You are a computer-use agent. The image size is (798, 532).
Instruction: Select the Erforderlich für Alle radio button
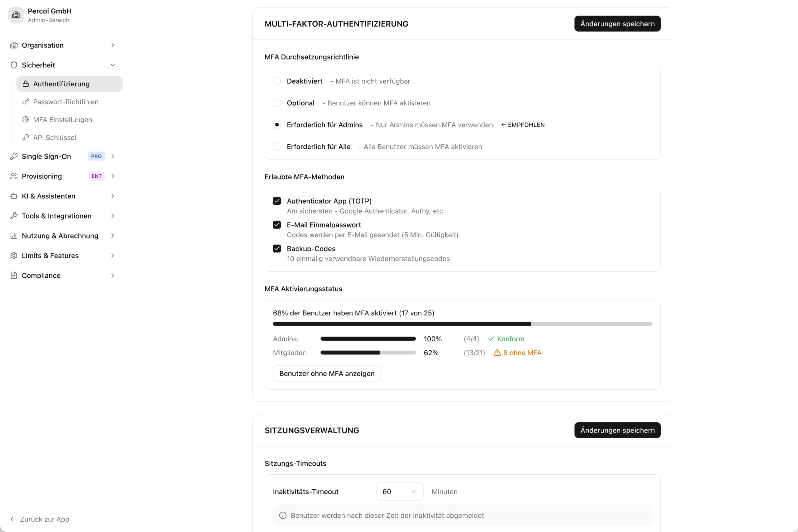point(277,146)
